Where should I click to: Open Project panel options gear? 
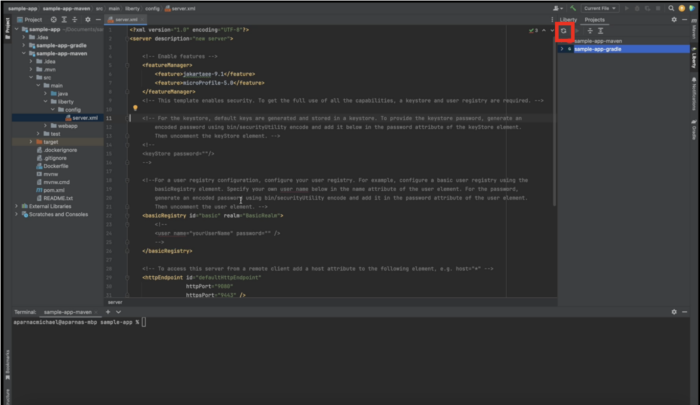click(x=88, y=20)
